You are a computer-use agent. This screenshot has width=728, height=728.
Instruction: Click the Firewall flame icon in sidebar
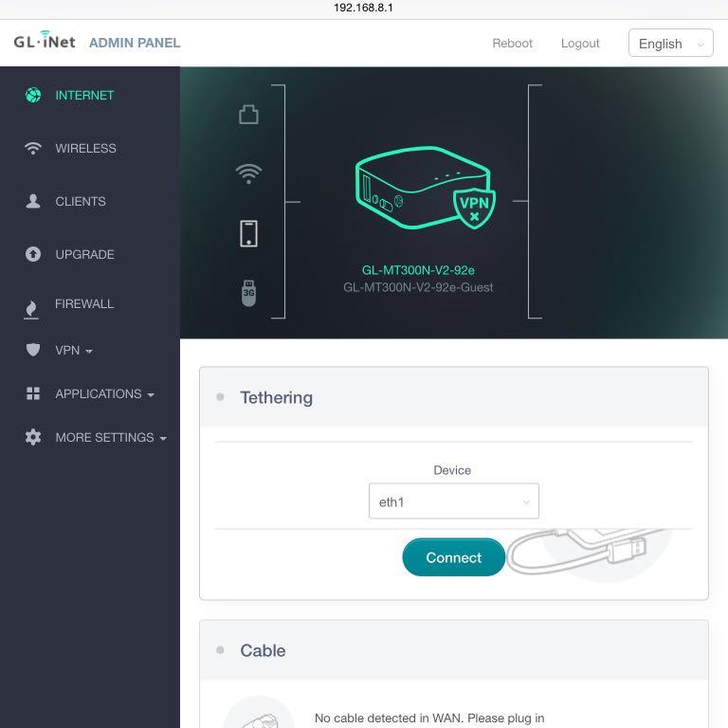pyautogui.click(x=32, y=308)
